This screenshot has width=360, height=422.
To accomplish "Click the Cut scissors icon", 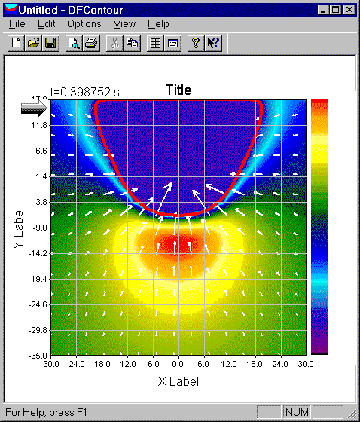I will point(115,43).
